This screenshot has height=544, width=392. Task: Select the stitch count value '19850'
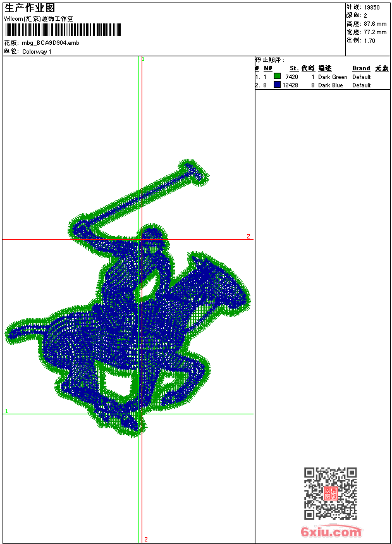click(372, 8)
